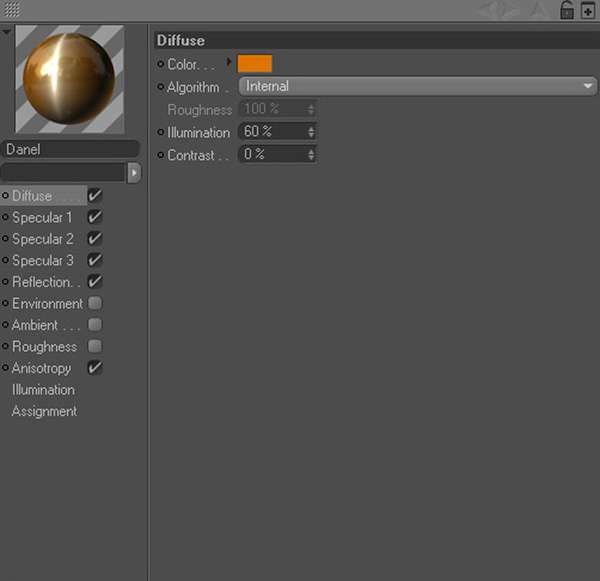The width and height of the screenshot is (600, 581).
Task: Uncheck the Specular 1 checkbox
Action: coord(95,217)
